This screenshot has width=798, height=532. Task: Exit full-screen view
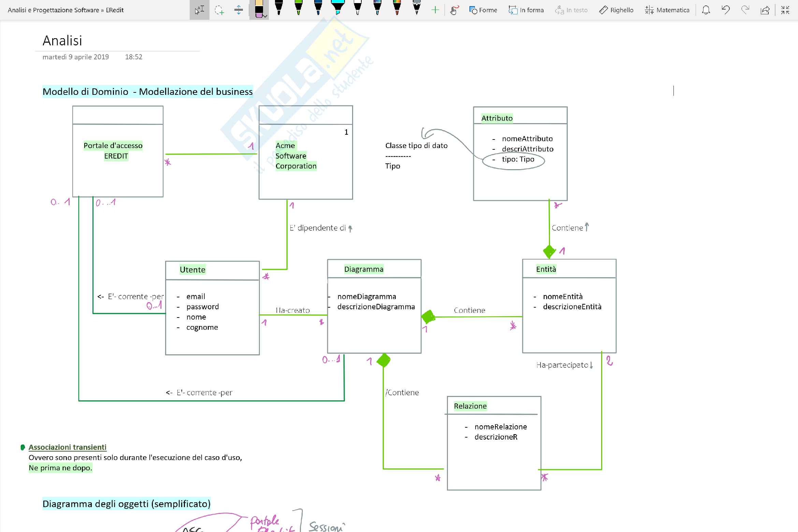785,10
